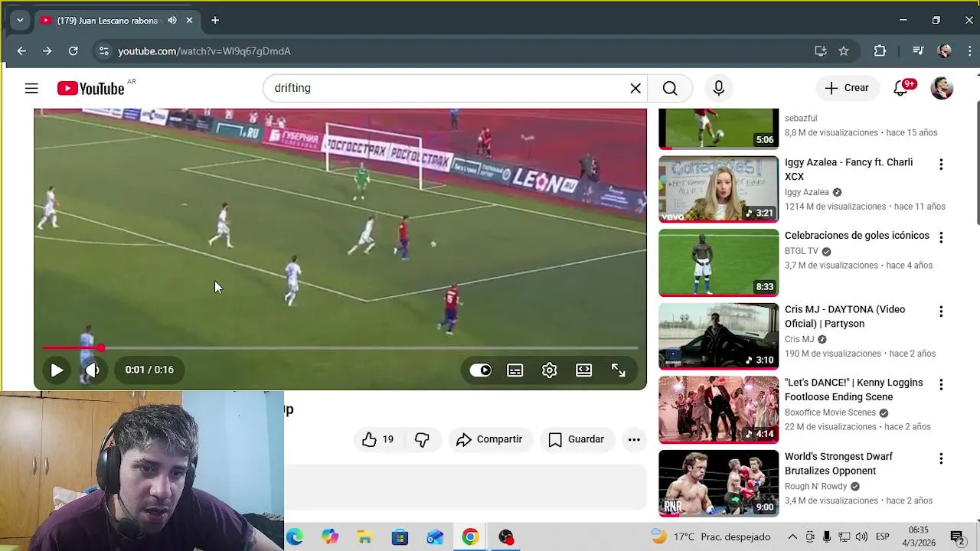Dislike the video
The width and height of the screenshot is (980, 551).
point(422,439)
